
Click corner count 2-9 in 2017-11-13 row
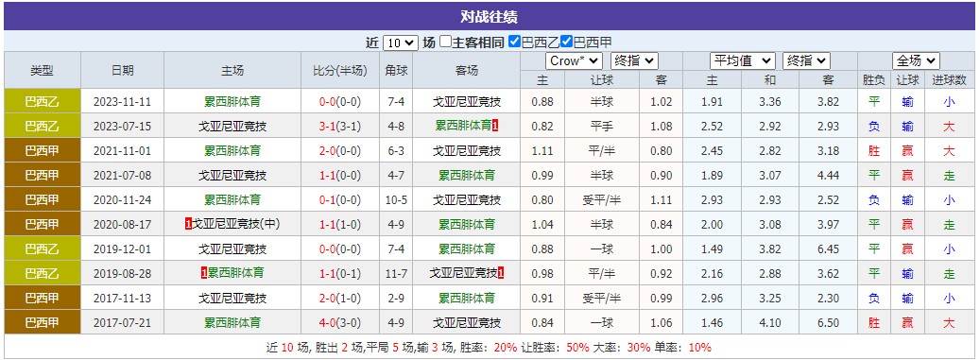[x=396, y=299]
